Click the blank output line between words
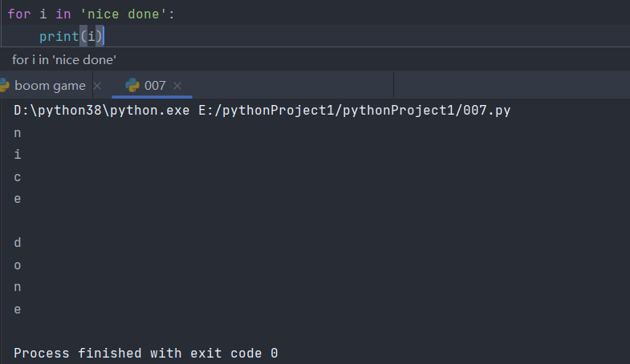This screenshot has height=364, width=630. pos(18,220)
